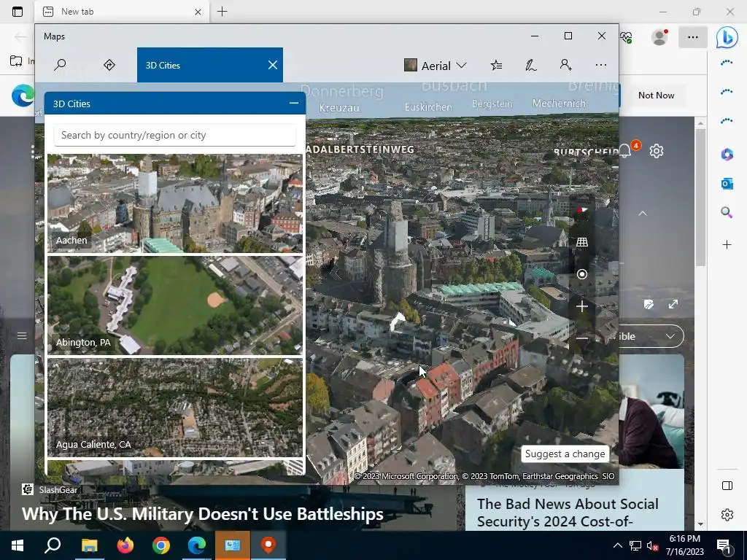Open Edge browser essentials heart icon
747x560 pixels.
click(626, 36)
